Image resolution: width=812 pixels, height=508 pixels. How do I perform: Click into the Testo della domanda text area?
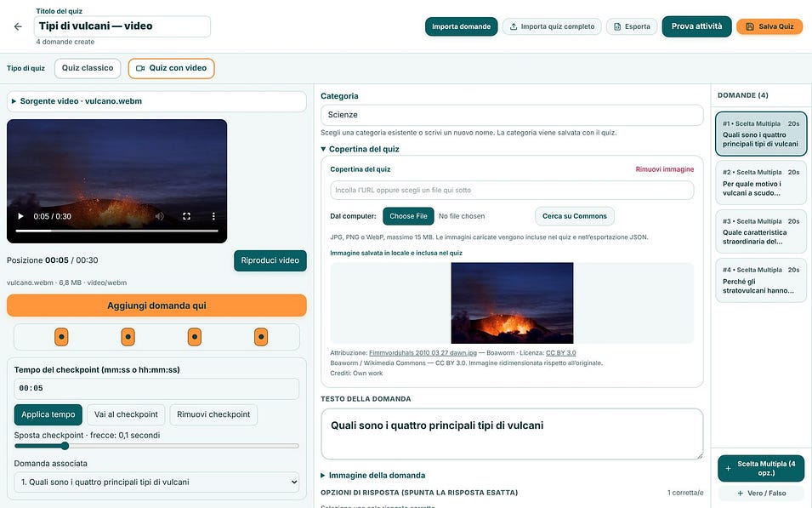pos(512,434)
